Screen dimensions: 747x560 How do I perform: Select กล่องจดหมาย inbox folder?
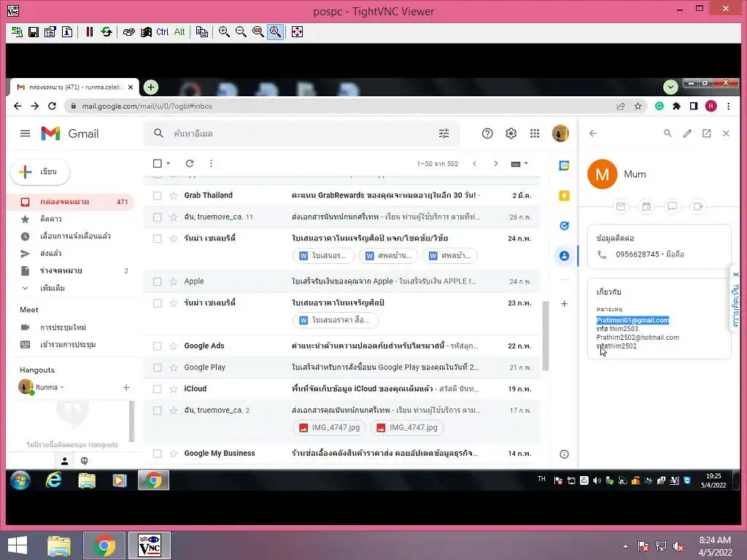pyautogui.click(x=71, y=202)
